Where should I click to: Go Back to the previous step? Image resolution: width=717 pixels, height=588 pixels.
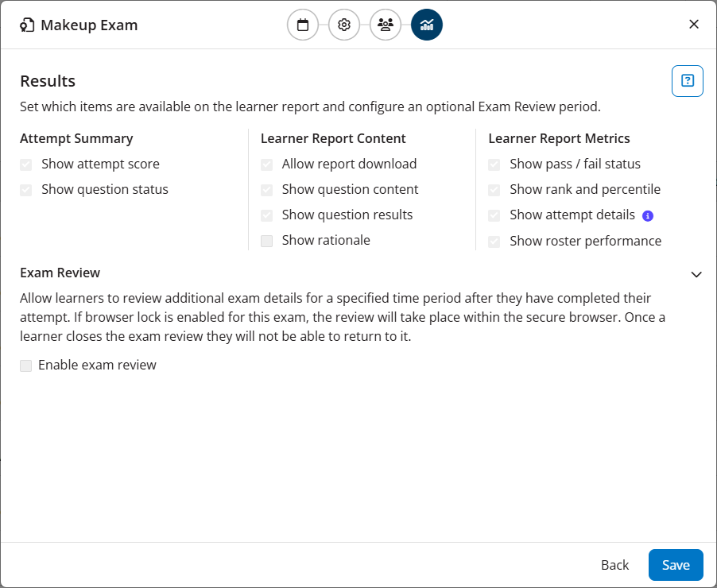(x=614, y=565)
